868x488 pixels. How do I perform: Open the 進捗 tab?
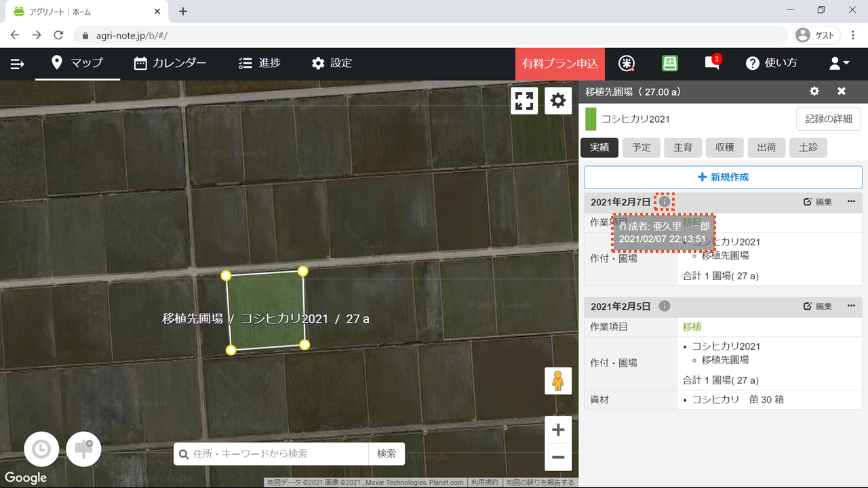click(x=260, y=63)
